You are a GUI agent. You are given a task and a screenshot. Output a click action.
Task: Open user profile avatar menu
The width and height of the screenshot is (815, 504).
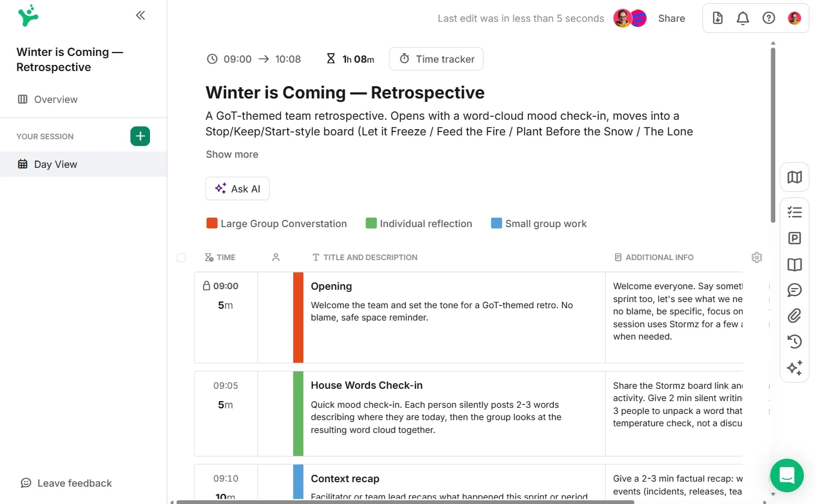[x=794, y=18]
